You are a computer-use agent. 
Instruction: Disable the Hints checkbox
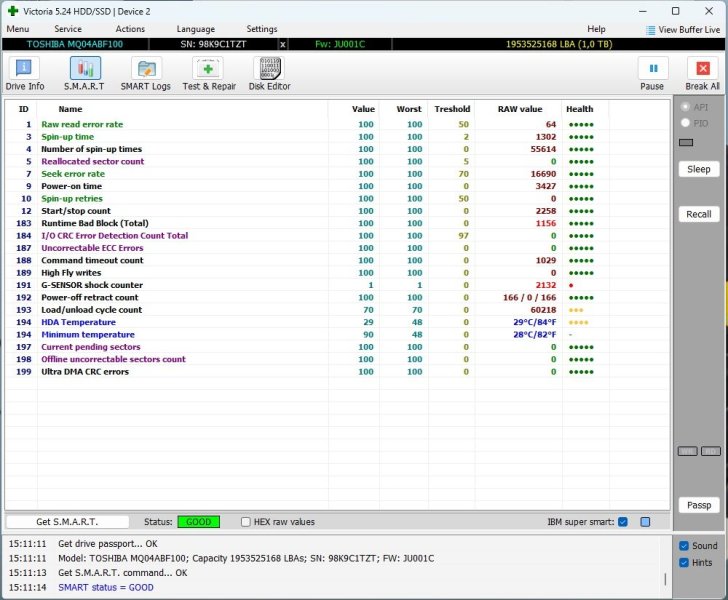coord(684,563)
